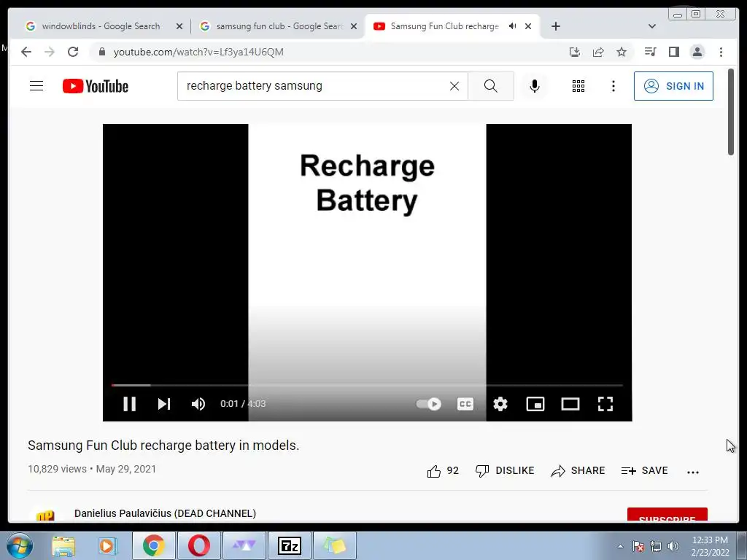Click the Chrome taskbar button
Viewport: 747px width, 560px height.
tap(153, 545)
